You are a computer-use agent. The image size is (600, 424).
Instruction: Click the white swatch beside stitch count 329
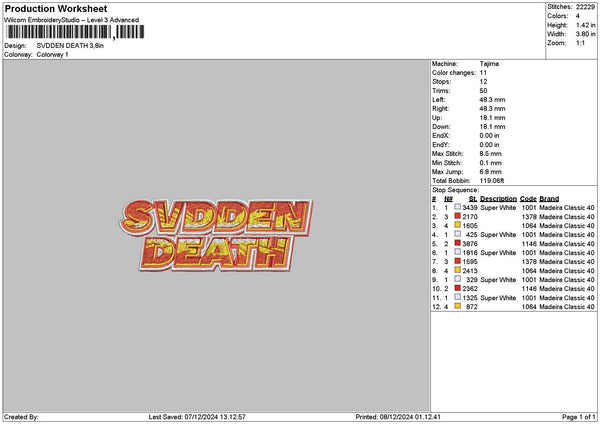coord(457,279)
